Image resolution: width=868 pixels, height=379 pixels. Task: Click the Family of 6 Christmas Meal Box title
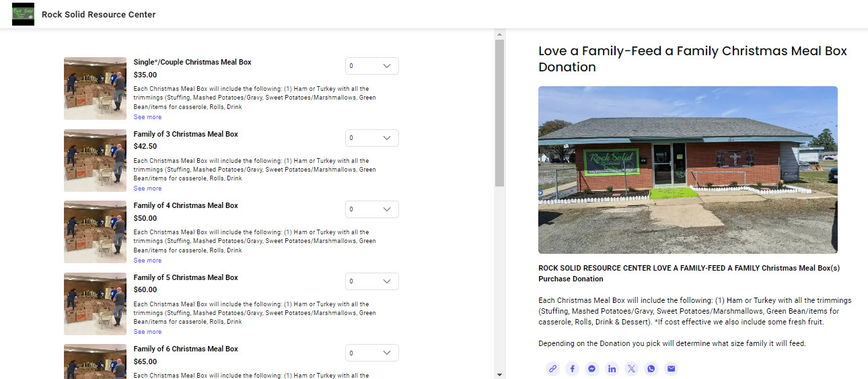pyautogui.click(x=186, y=349)
